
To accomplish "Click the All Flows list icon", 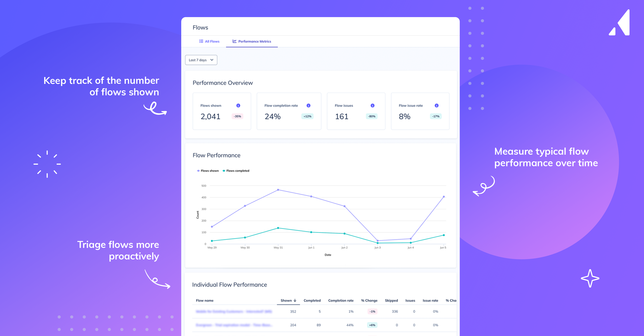I will click(x=201, y=41).
